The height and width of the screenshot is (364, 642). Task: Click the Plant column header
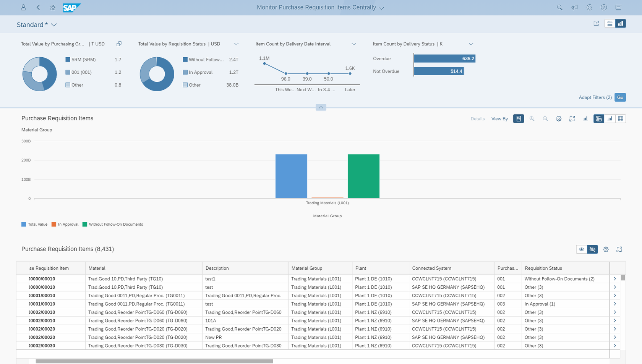381,268
